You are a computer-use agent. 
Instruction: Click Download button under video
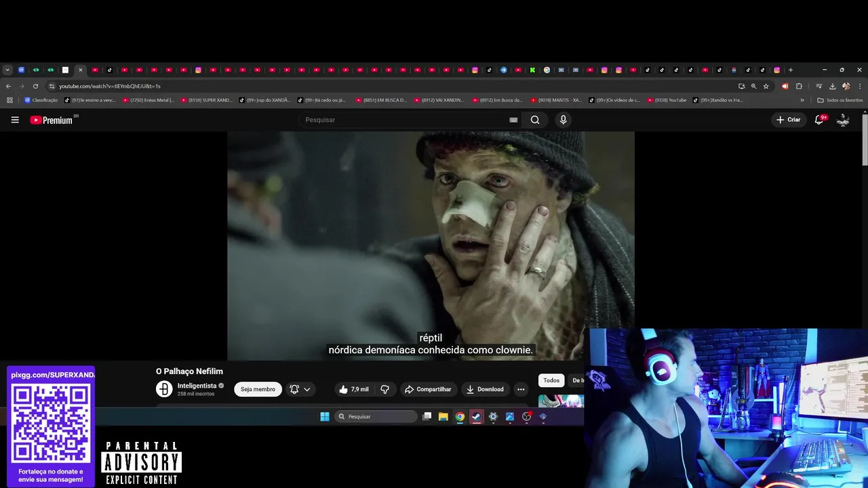coord(485,389)
